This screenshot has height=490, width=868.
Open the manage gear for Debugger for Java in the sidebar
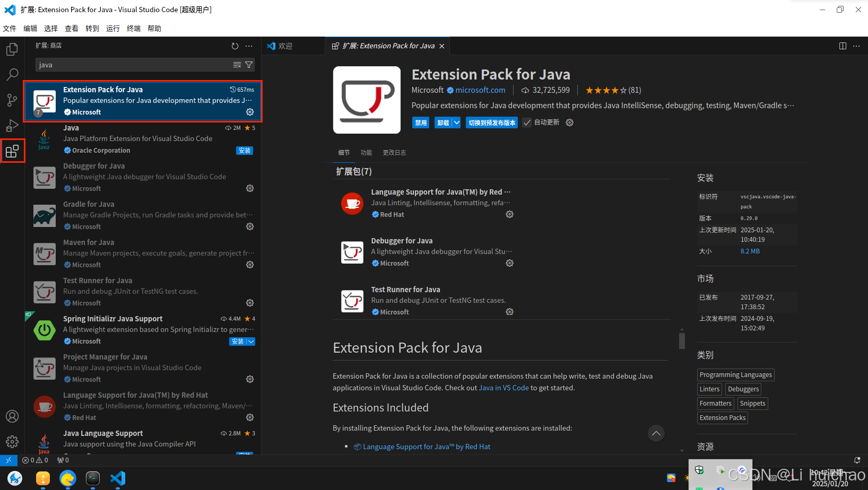(x=250, y=188)
